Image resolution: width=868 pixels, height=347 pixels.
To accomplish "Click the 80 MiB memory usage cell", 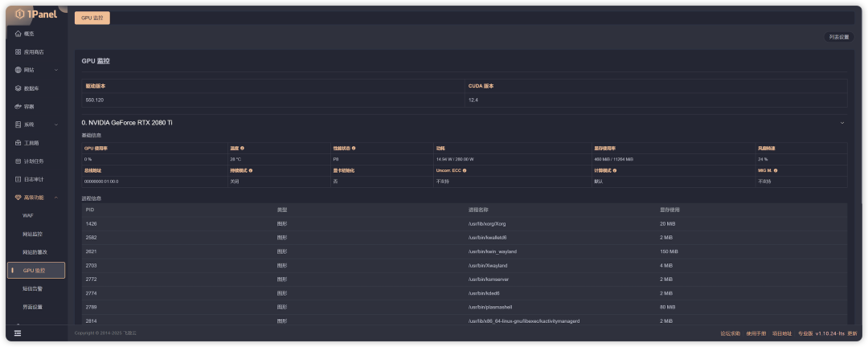I will [x=668, y=307].
